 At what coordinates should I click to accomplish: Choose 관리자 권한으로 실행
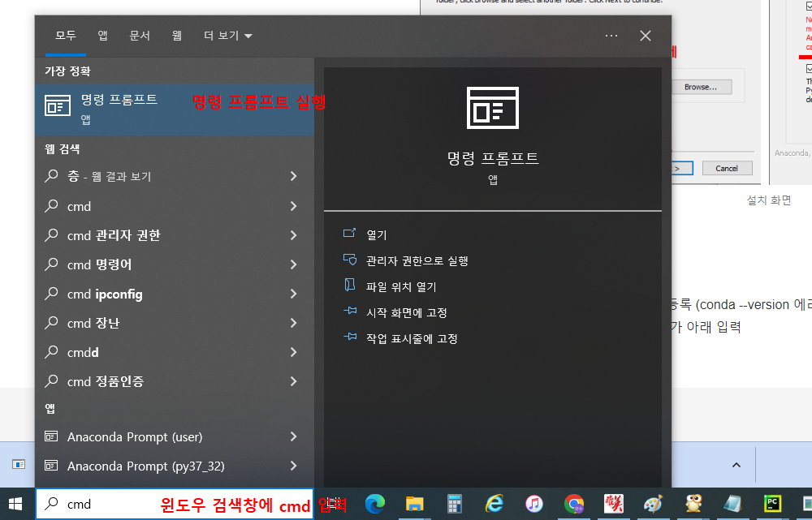click(417, 260)
